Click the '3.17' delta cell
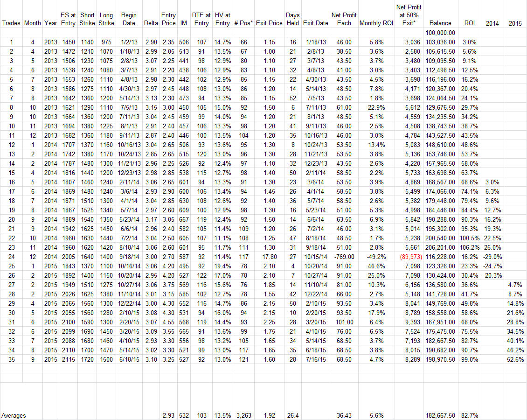Viewport: 527px width, 420px height. [151, 219]
